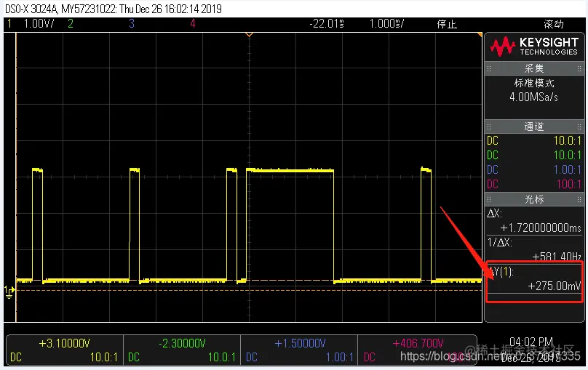Click the channel 1 ground reference marker
Image resolution: width=588 pixels, height=370 pixels.
pyautogui.click(x=9, y=292)
